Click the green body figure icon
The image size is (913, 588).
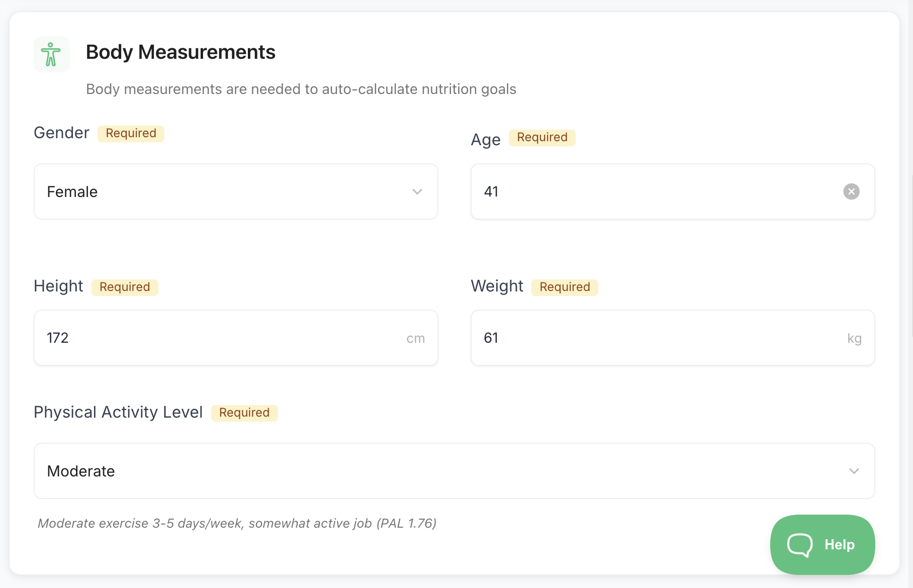tap(51, 54)
